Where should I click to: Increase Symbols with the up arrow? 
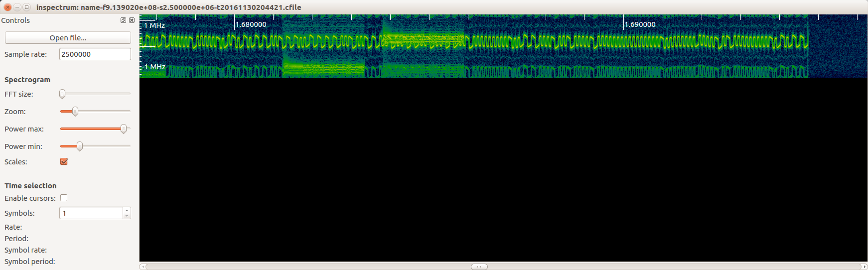(x=127, y=210)
